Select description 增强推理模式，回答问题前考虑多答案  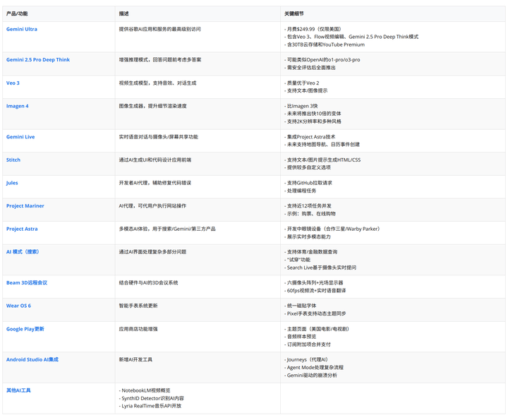(160, 59)
